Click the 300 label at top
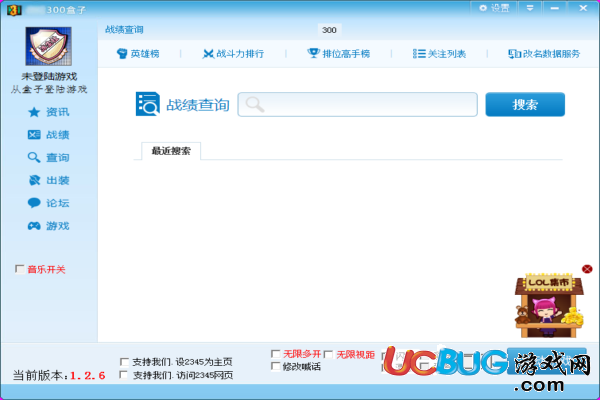600x400 pixels. click(329, 30)
